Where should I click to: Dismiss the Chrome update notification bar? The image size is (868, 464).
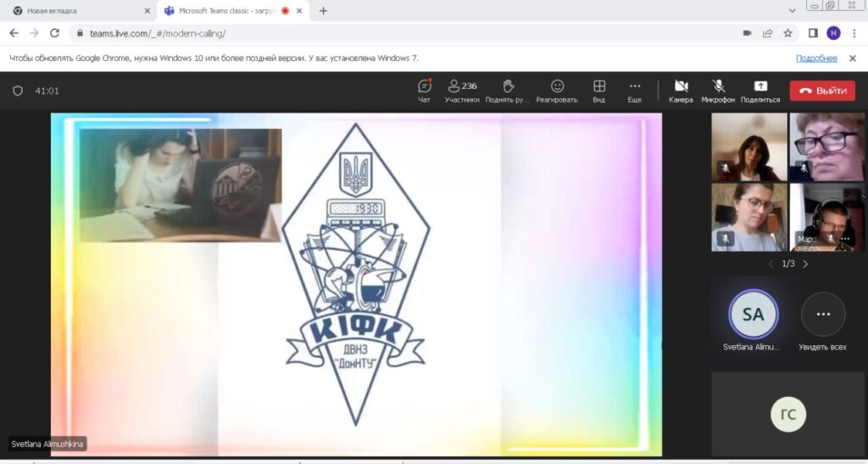tap(853, 59)
